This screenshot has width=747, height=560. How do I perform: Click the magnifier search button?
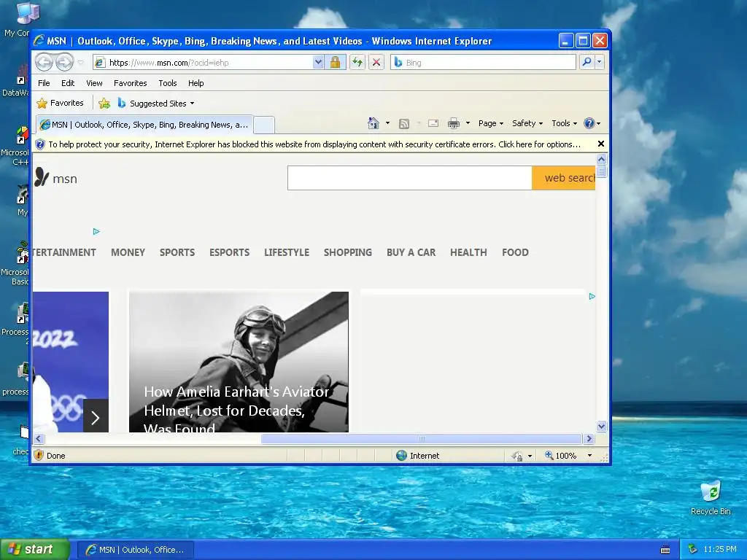pos(587,62)
